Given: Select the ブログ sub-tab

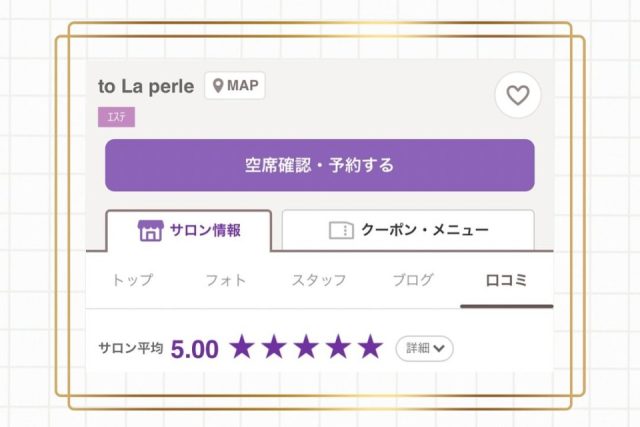Looking at the screenshot, I should [413, 280].
